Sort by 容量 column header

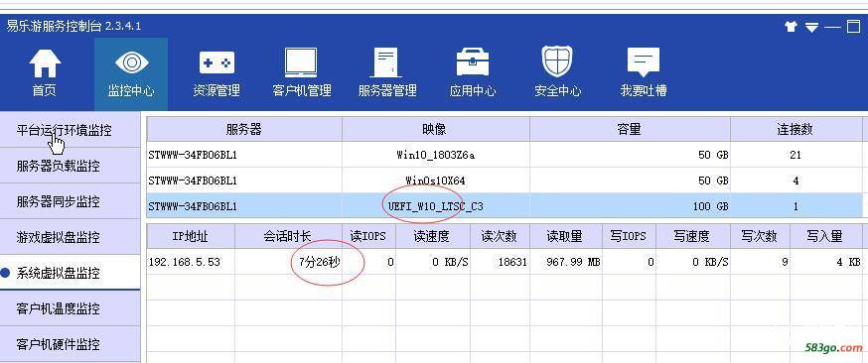[630, 129]
